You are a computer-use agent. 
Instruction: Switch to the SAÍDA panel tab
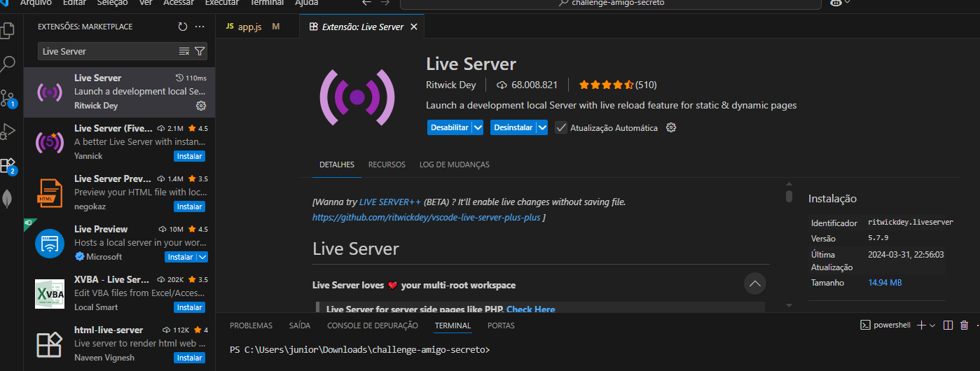tap(300, 325)
